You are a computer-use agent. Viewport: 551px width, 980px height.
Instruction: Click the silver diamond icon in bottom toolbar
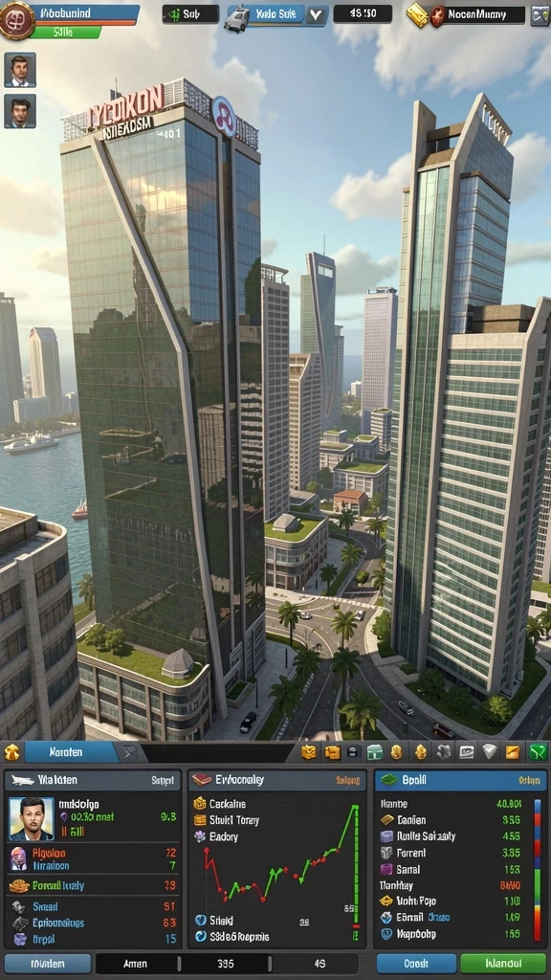click(x=490, y=752)
